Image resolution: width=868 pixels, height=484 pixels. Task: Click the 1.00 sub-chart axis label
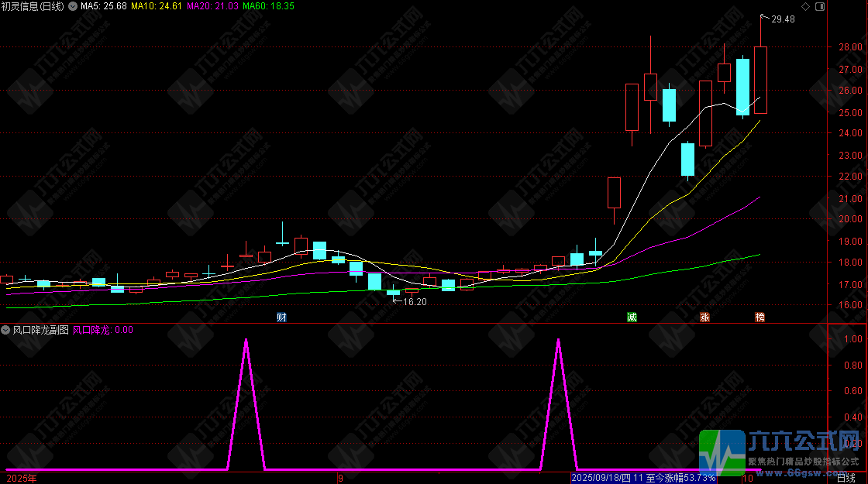tap(853, 339)
